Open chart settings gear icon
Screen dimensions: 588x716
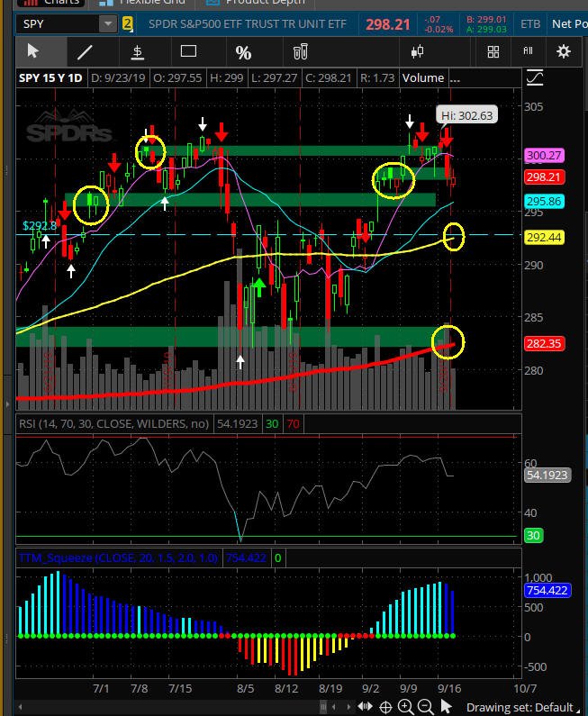564,51
